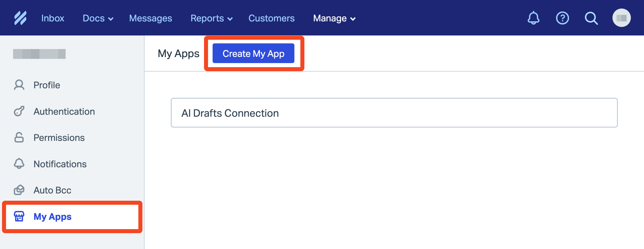Expand the Docs dropdown menu
644x249 pixels.
click(98, 18)
